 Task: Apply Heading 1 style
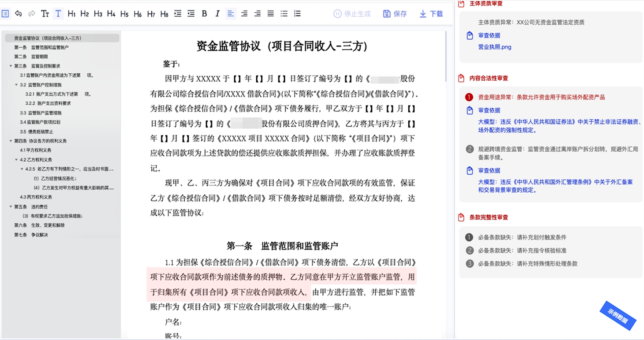coord(72,14)
